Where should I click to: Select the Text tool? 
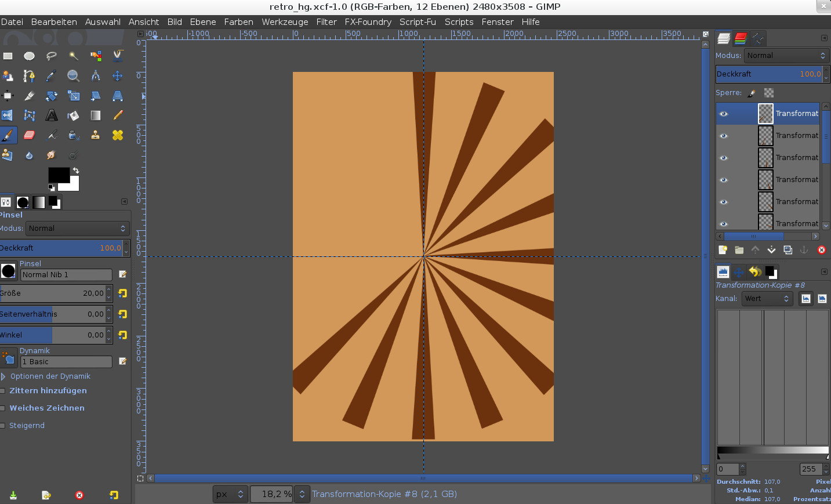pos(52,115)
